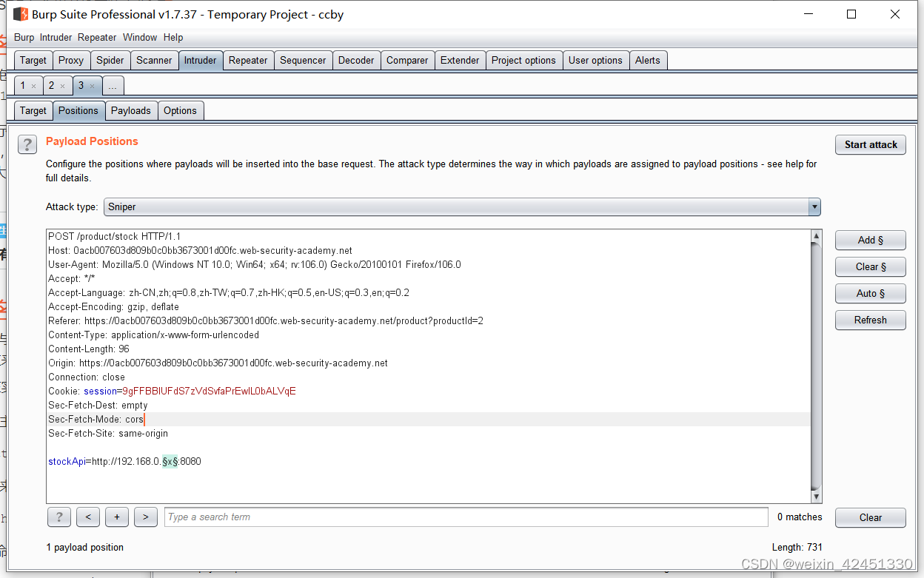
Task: Click the search term input field
Action: pyautogui.click(x=466, y=517)
